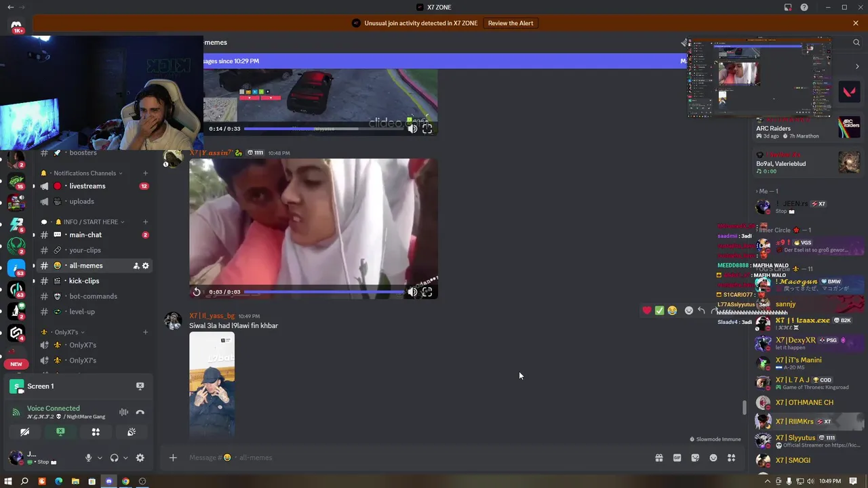Add a channel to INFO / START HERE category
868x488 pixels.
pyautogui.click(x=145, y=222)
